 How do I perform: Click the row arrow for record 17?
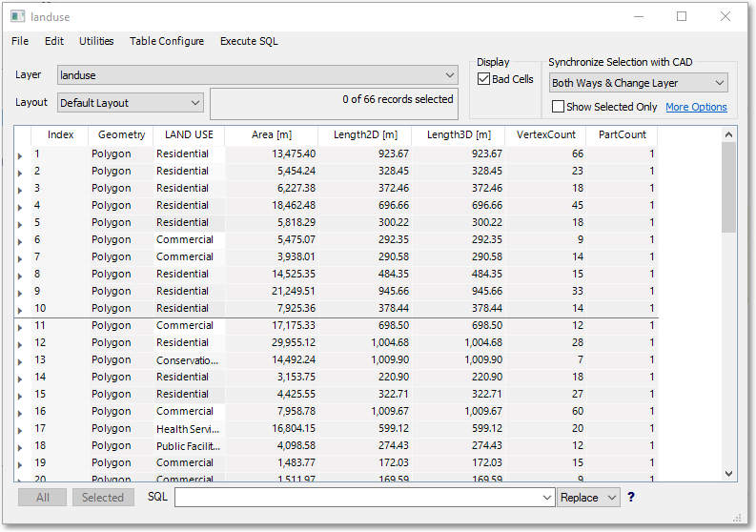point(20,430)
